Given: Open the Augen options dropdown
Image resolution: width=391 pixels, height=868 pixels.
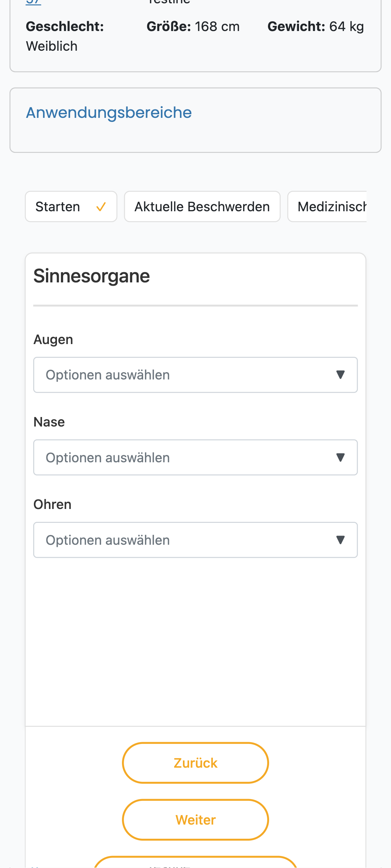Looking at the screenshot, I should pyautogui.click(x=195, y=375).
